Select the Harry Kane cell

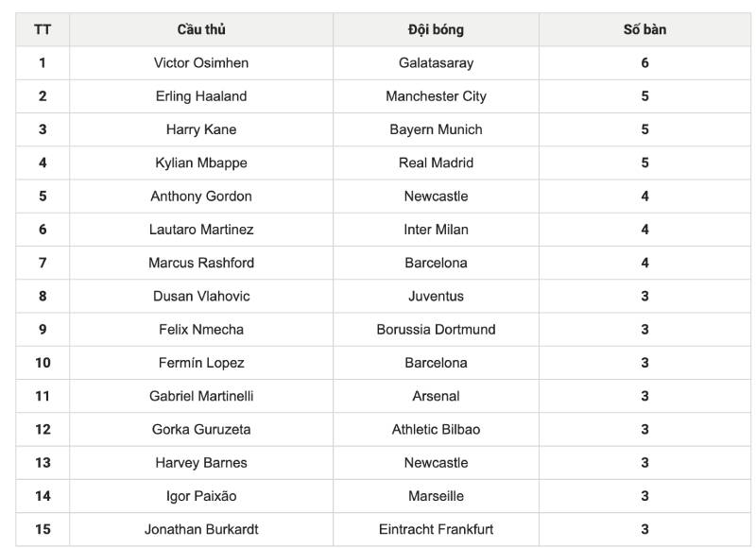pos(201,129)
